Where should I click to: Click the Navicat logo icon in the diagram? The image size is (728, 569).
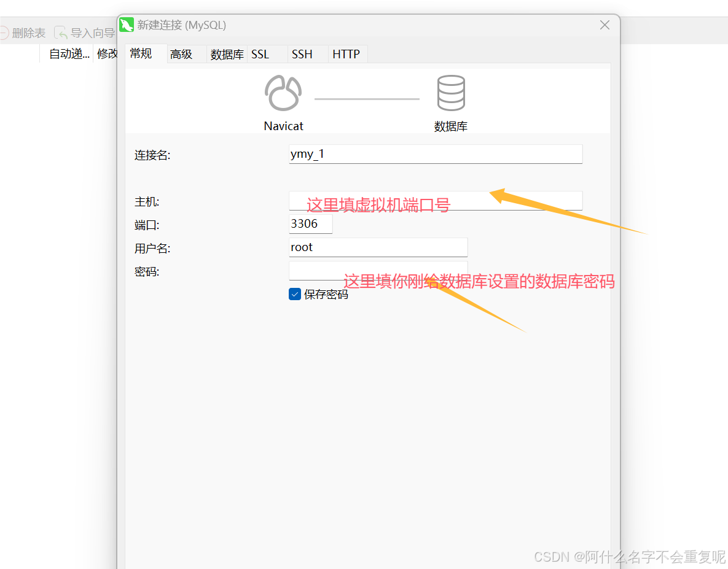(x=283, y=93)
